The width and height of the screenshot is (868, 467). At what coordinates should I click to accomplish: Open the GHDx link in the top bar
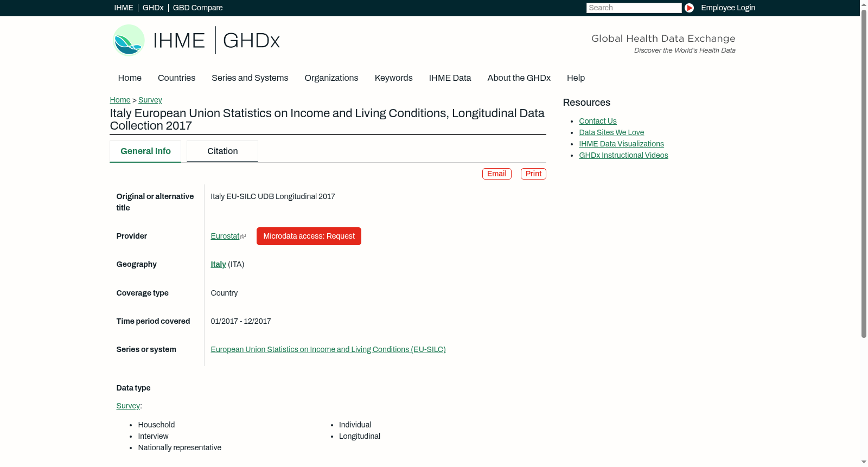[x=153, y=8]
